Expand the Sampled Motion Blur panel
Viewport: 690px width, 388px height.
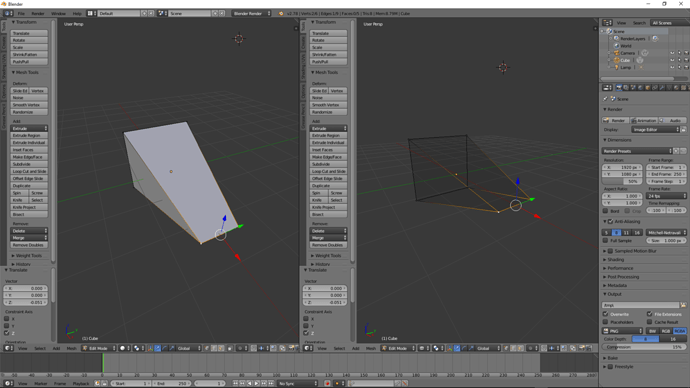635,251
